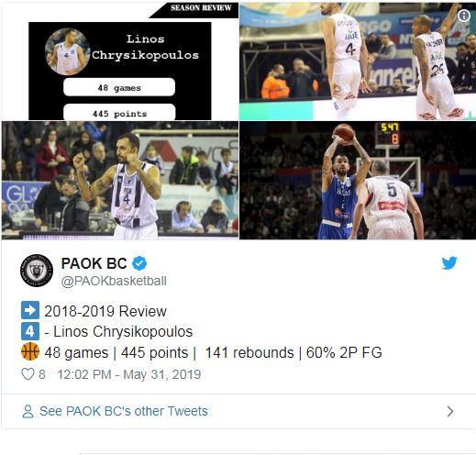Image resolution: width=476 pixels, height=455 pixels.
Task: Click the basketball emoji
Action: pos(30,351)
